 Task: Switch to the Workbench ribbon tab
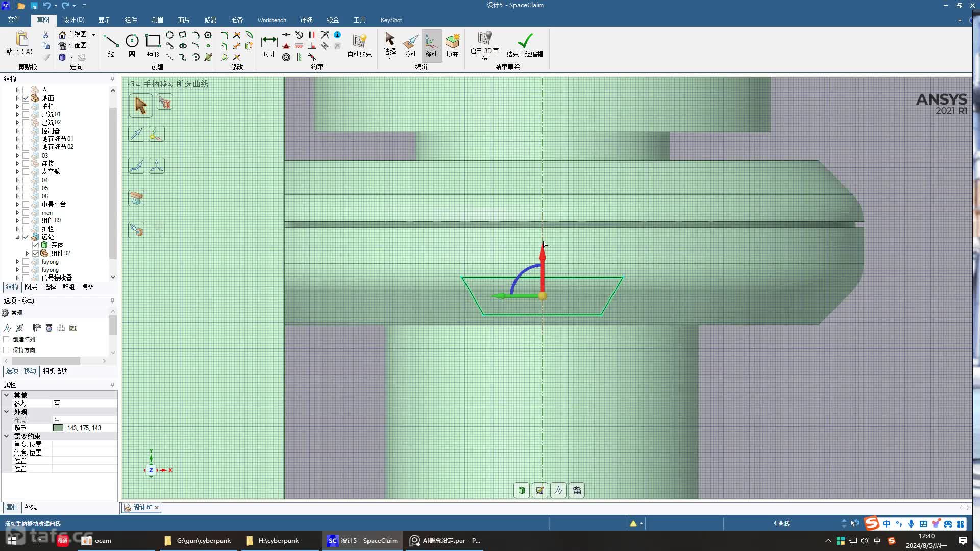click(x=272, y=20)
